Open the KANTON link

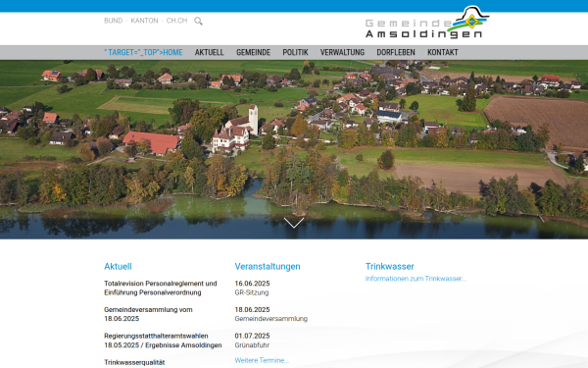[144, 21]
